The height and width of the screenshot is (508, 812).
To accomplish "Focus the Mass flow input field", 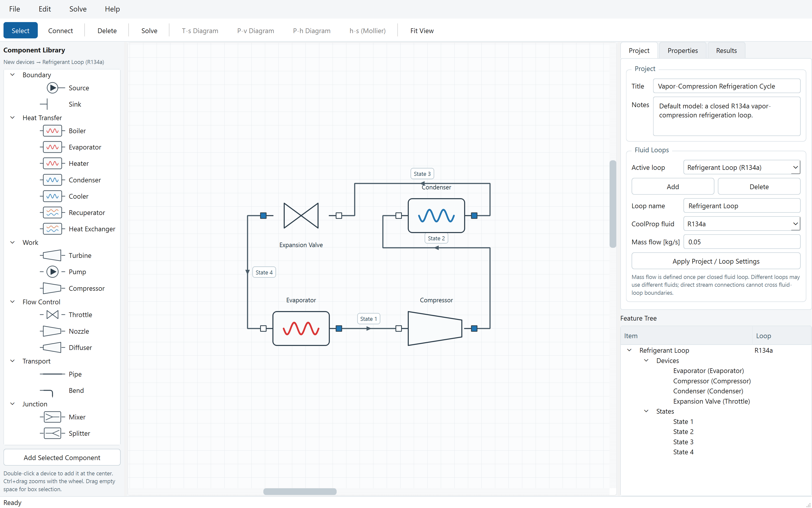I will pos(742,242).
